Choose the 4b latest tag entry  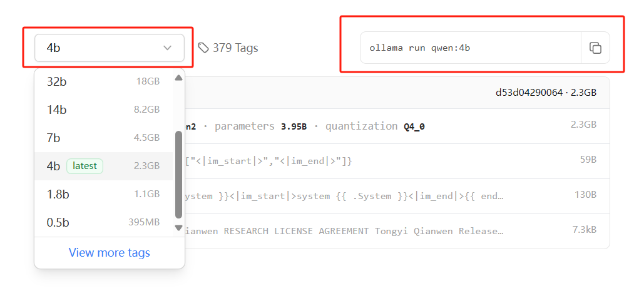tap(103, 166)
